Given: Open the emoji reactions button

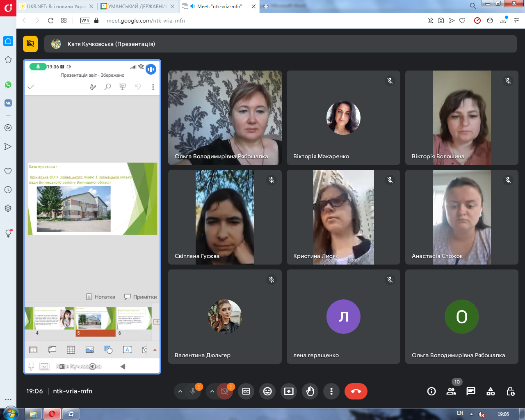Looking at the screenshot, I should (267, 391).
